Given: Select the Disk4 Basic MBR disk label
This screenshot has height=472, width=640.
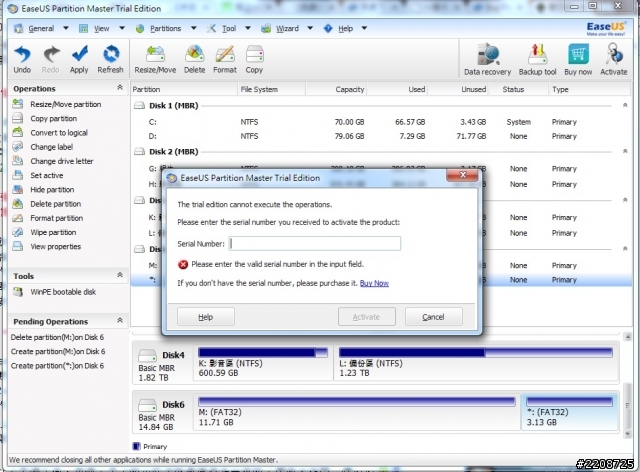Looking at the screenshot, I should [x=161, y=366].
